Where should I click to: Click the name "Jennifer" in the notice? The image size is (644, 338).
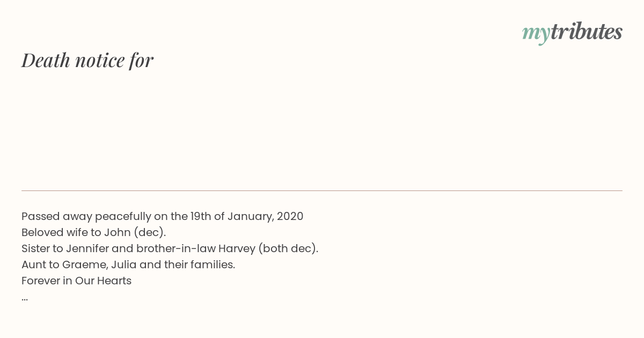87,248
